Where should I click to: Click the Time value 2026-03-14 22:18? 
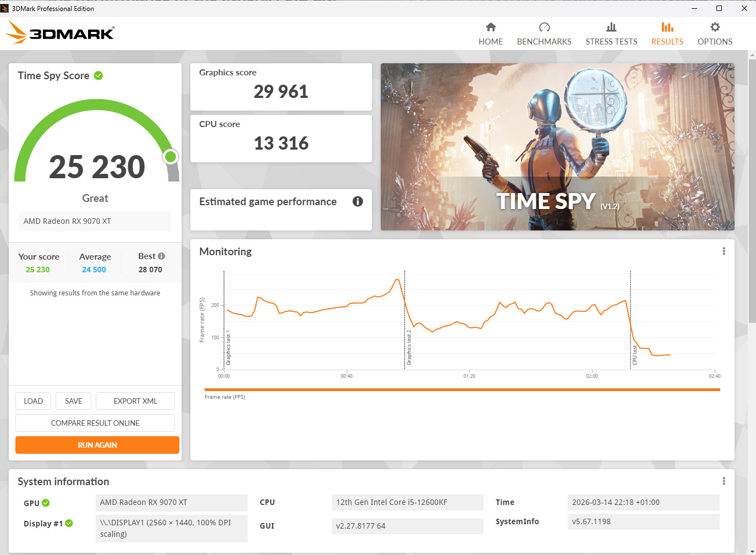(x=643, y=502)
